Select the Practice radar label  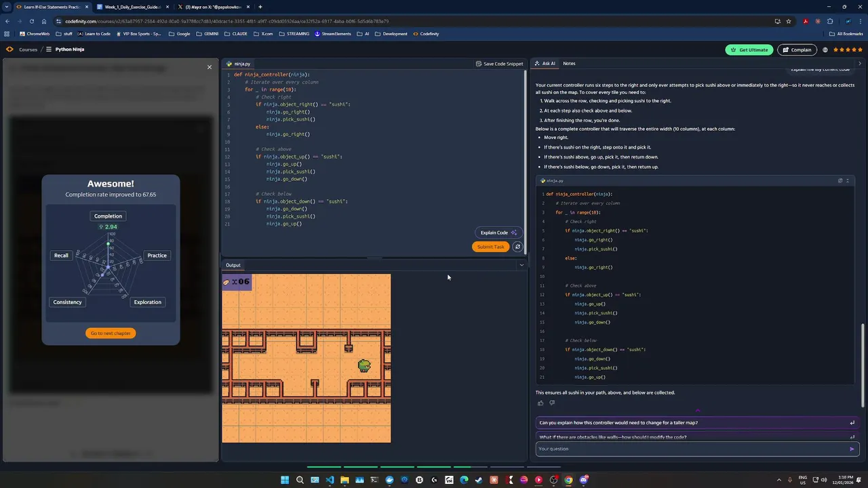pos(157,256)
